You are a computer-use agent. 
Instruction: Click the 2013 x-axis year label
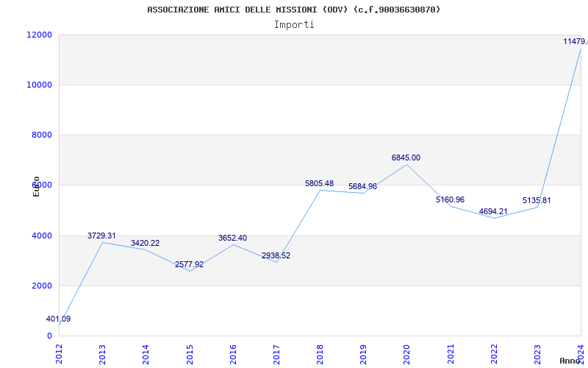(x=102, y=354)
